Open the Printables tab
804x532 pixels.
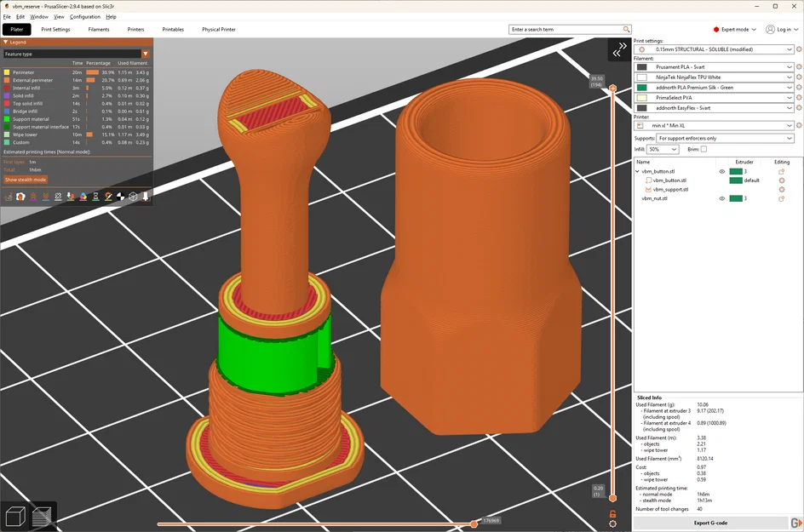point(173,29)
